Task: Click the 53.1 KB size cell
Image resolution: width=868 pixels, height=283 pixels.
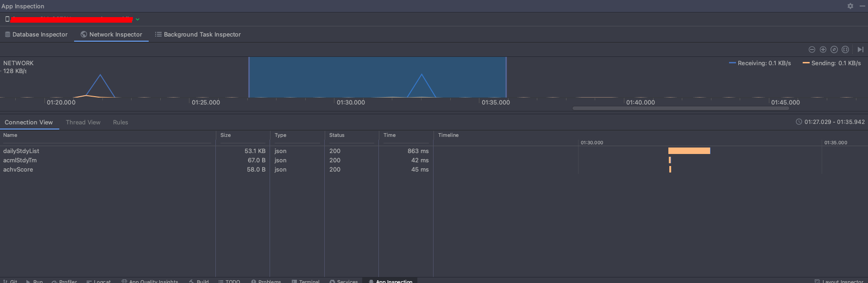Action: coord(255,151)
